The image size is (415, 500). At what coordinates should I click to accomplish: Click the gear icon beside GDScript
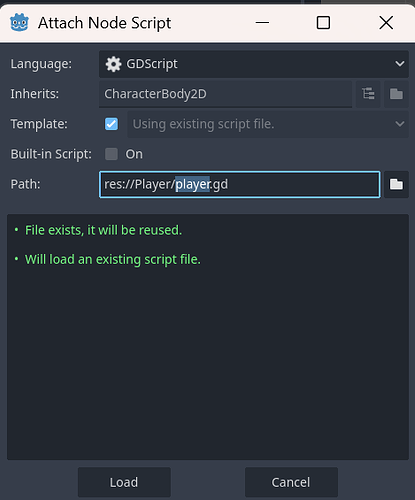[113, 64]
